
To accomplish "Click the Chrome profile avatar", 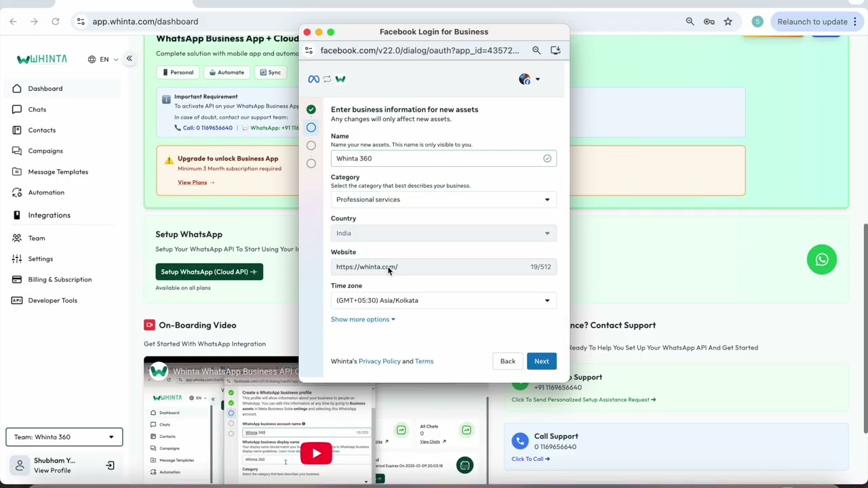I will coord(757,22).
